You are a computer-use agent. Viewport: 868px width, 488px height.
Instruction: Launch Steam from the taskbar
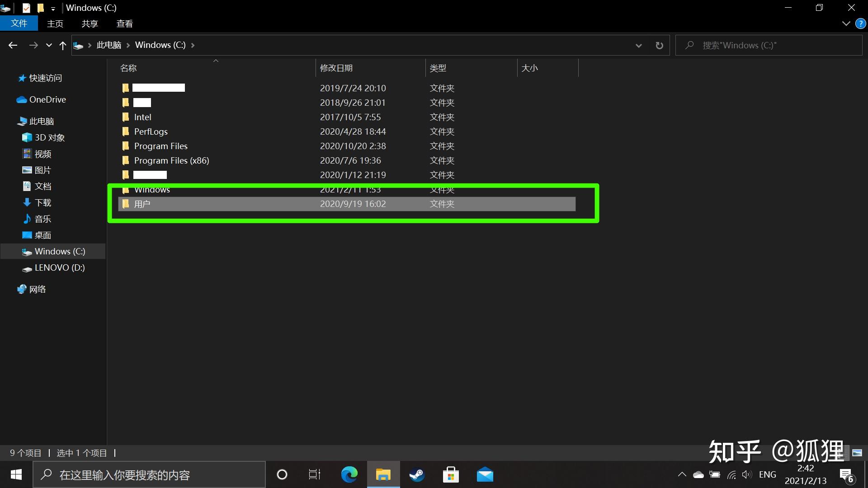pos(417,474)
